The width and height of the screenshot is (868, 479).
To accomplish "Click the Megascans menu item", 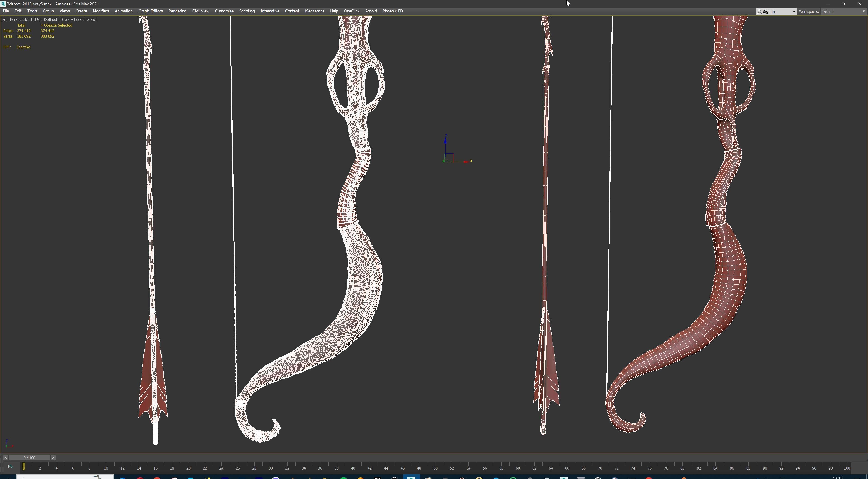I will coord(314,11).
